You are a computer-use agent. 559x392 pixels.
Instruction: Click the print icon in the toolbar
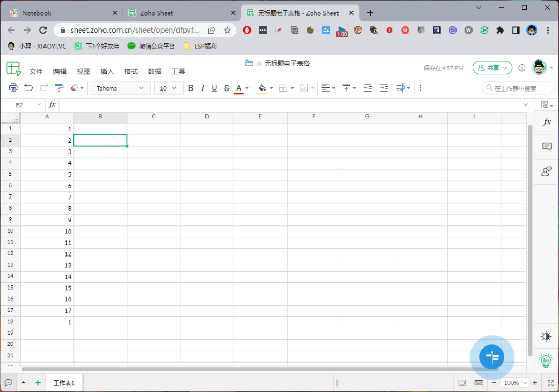pos(13,87)
